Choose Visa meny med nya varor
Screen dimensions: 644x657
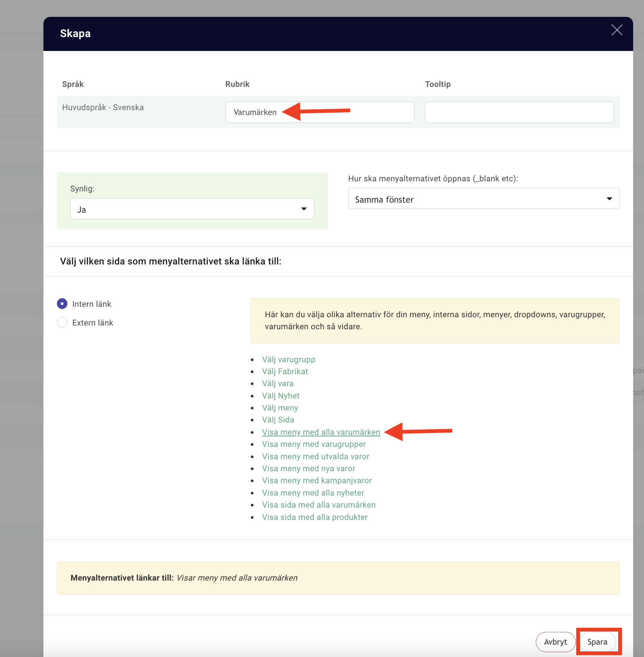(309, 469)
